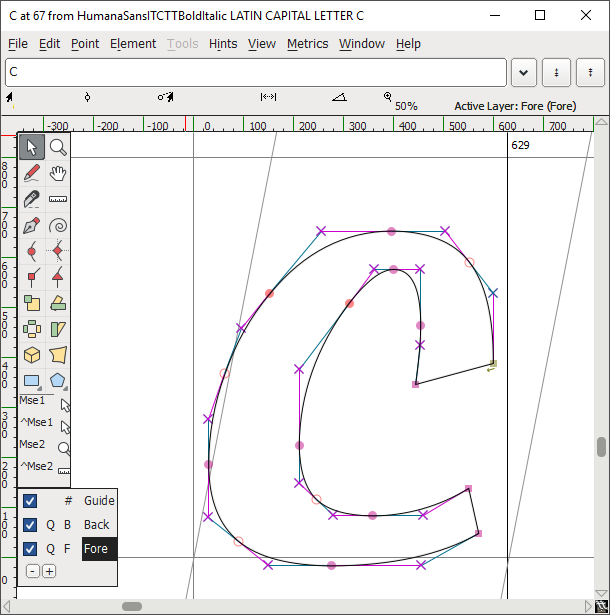
Task: Click the horizontal scrollbar thumb
Action: pyautogui.click(x=131, y=606)
